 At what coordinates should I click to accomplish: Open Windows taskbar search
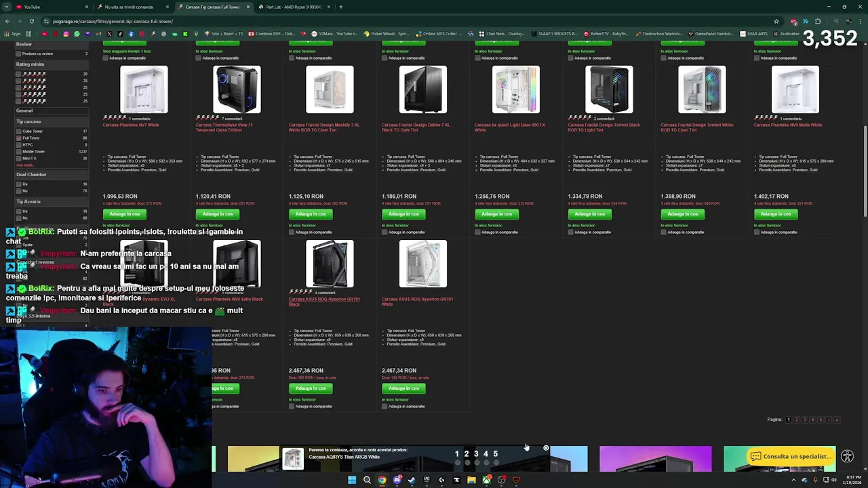tap(367, 480)
